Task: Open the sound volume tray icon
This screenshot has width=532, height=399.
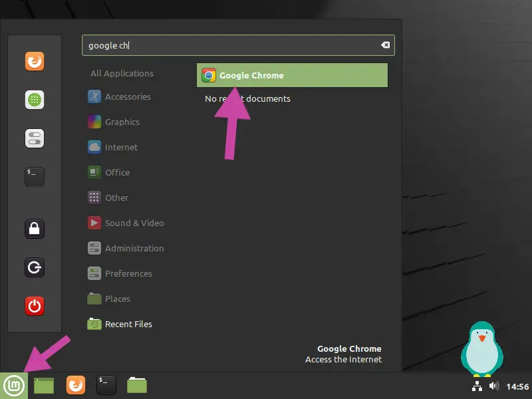Action: [x=494, y=386]
